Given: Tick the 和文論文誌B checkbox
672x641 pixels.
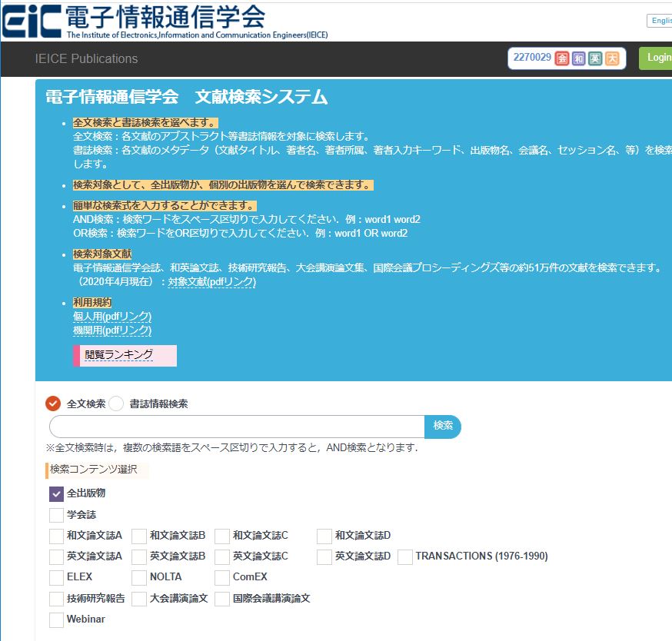Looking at the screenshot, I should click(x=139, y=536).
